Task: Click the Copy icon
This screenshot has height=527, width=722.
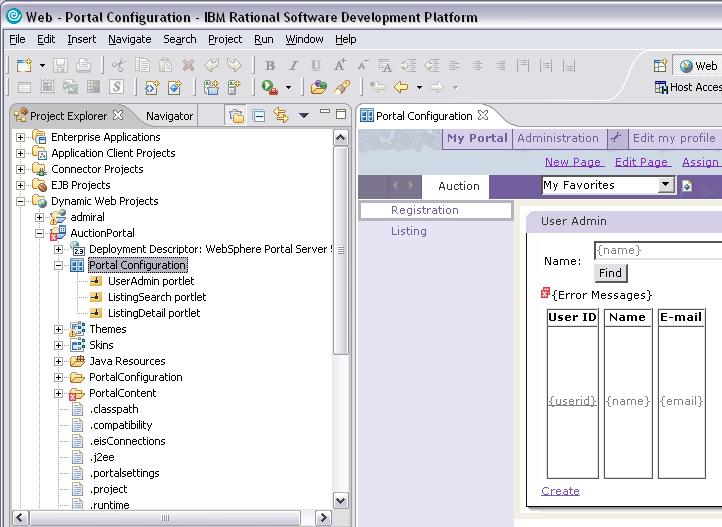Action: [x=142, y=65]
